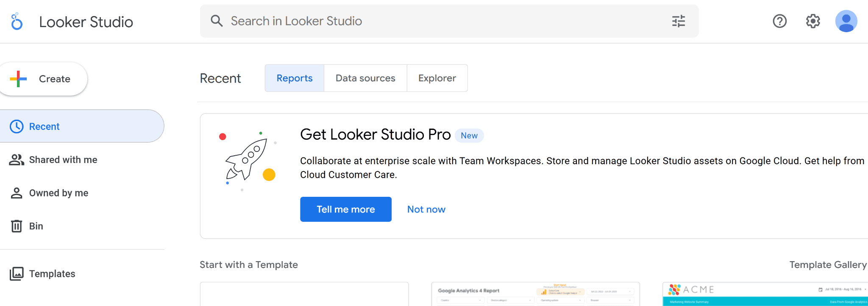Screen dimensions: 868x306
Task: Click the New badge beside Looker Studio Pro
Action: [x=469, y=135]
